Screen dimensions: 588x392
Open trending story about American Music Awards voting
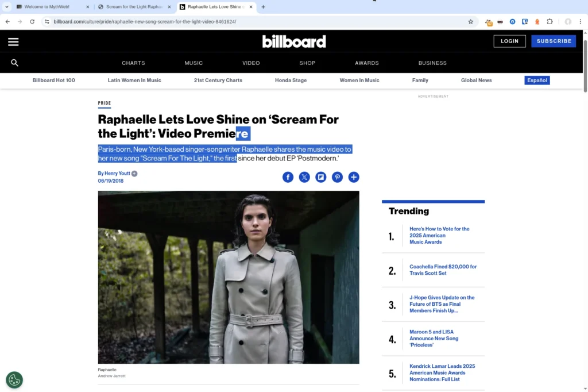pos(439,236)
